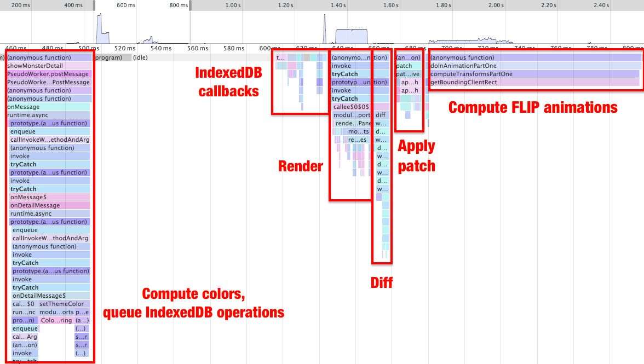Click the diff frame in the Diff column

pos(380,115)
